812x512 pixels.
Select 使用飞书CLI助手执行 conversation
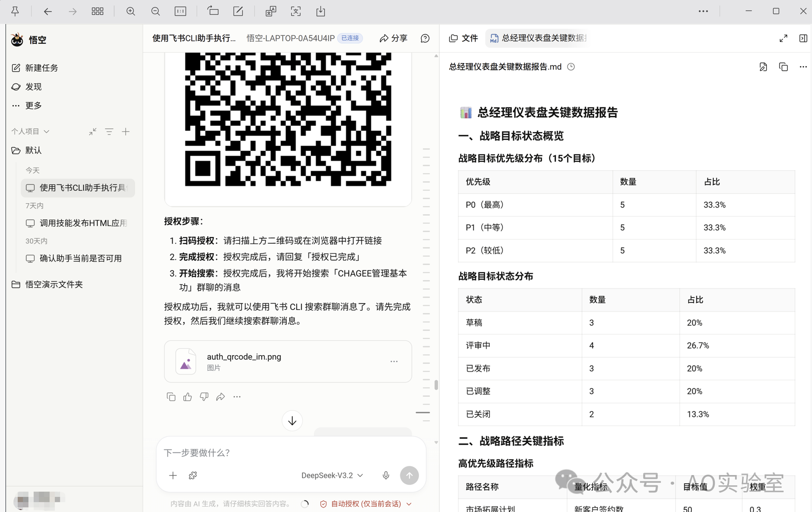click(x=78, y=188)
